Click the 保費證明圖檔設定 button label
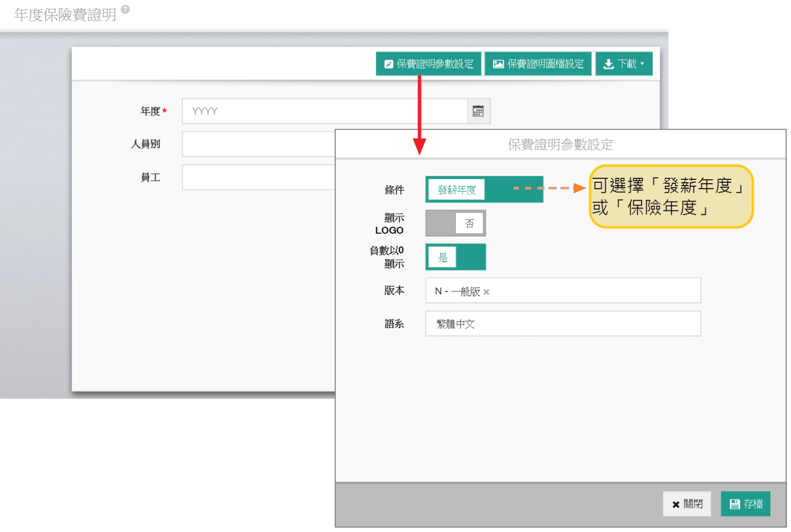This screenshot has height=532, width=791. coord(545,64)
